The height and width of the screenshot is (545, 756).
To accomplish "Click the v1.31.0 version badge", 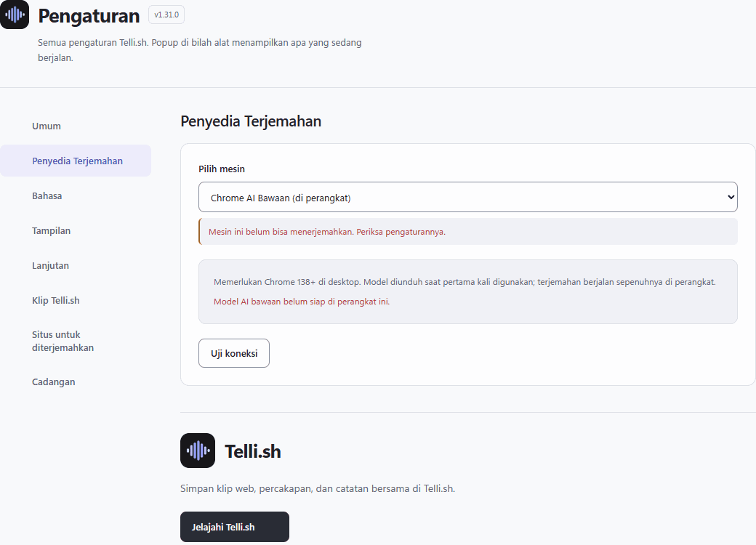I will click(x=166, y=15).
